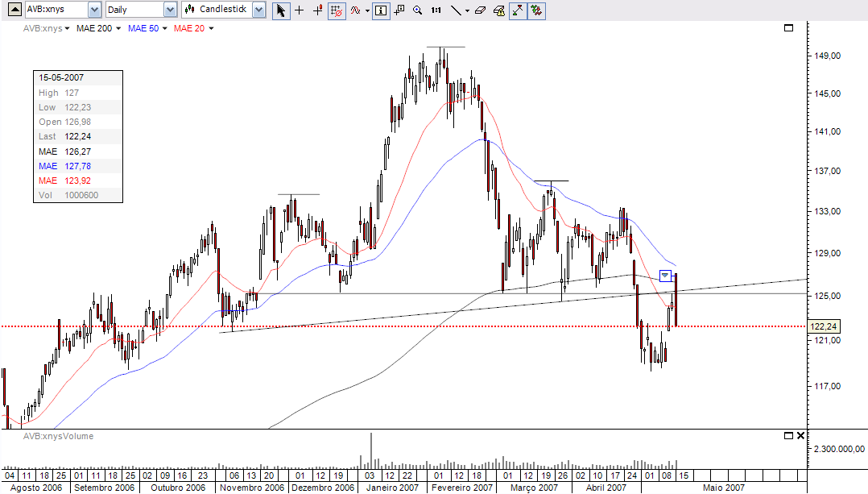This screenshot has width=868, height=494.
Task: Reset zoom with the 1:1 icon
Action: 436,10
